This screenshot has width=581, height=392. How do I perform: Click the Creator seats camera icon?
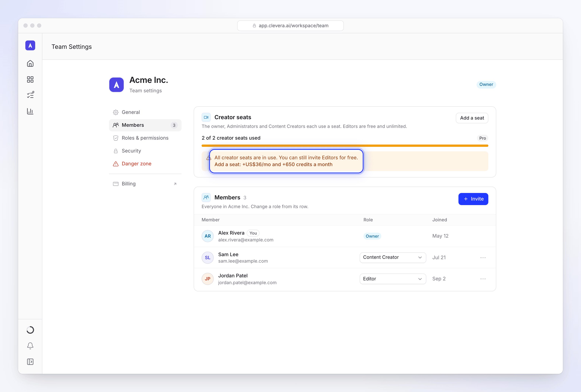pyautogui.click(x=206, y=117)
